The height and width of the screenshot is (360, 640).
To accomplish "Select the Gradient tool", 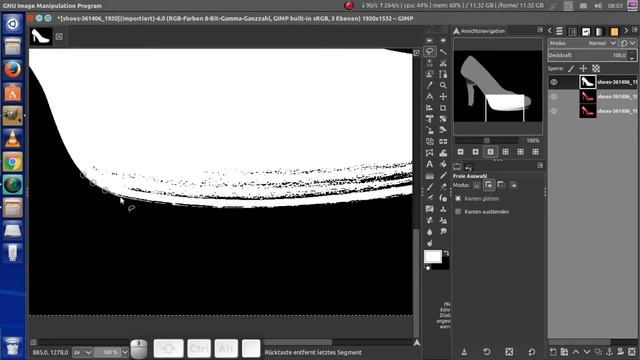I will coord(429,176).
